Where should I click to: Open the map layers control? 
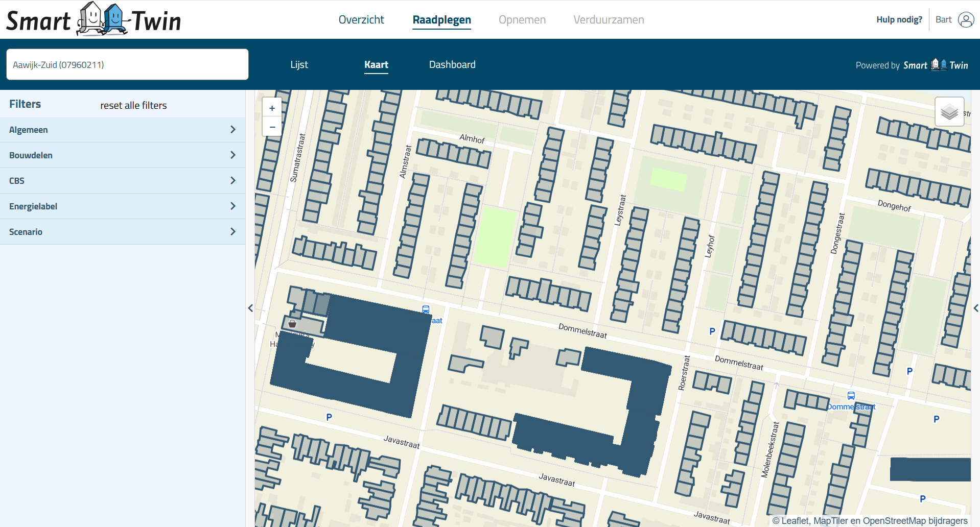[x=949, y=111]
